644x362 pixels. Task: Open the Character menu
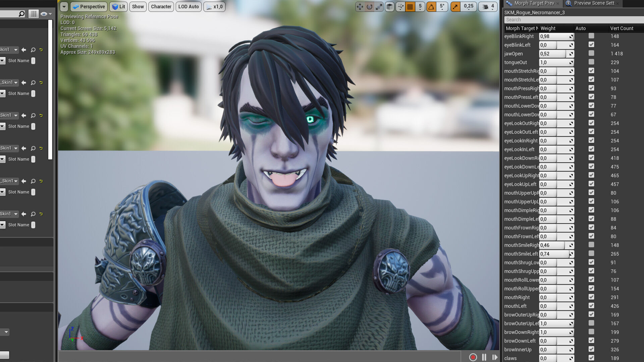[x=161, y=7]
